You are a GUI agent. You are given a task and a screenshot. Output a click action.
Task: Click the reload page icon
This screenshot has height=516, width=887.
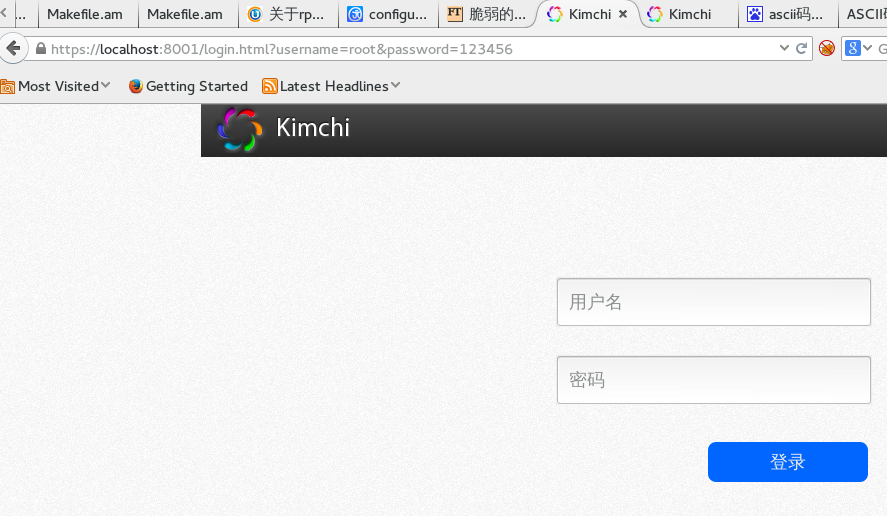click(x=801, y=48)
